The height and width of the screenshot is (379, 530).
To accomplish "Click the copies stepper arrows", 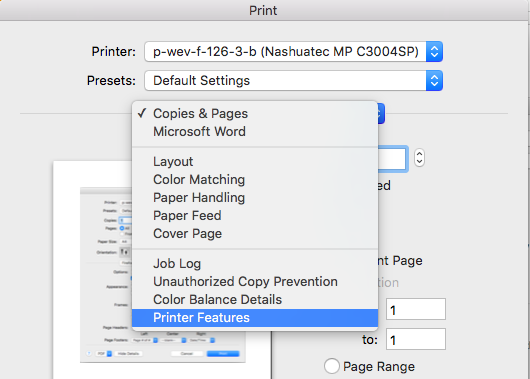I will [x=419, y=158].
